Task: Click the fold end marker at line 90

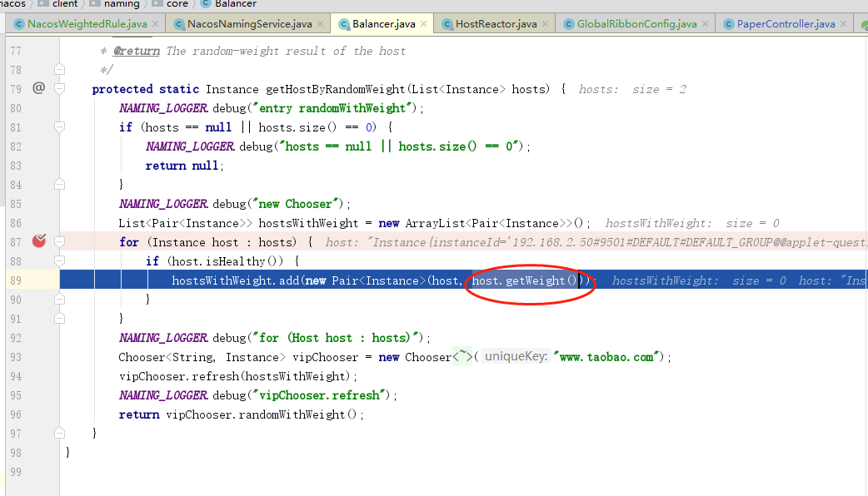Action: (x=60, y=299)
